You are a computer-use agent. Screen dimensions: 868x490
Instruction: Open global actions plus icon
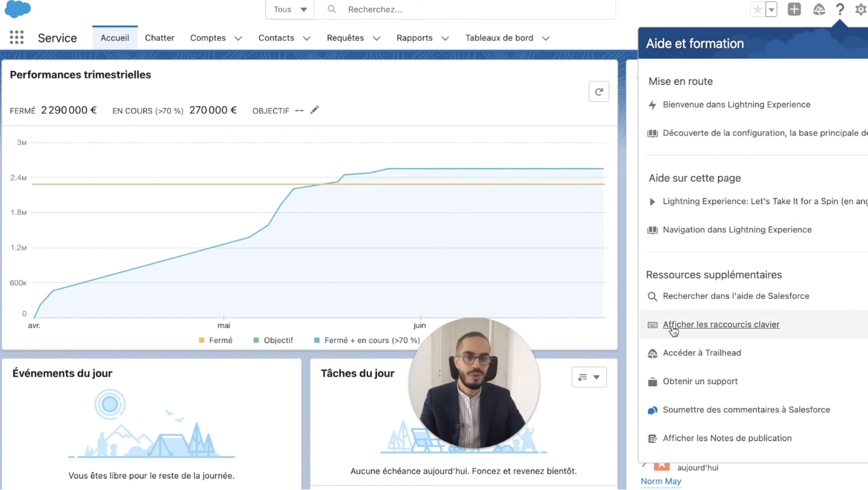[794, 9]
